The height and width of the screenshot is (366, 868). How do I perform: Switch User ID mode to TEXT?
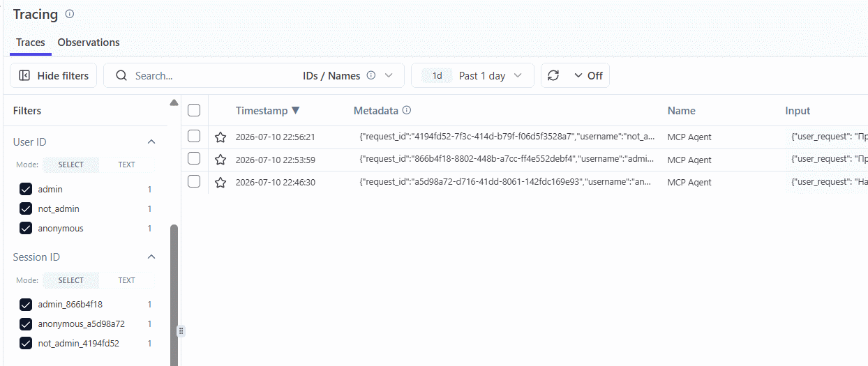(x=127, y=165)
